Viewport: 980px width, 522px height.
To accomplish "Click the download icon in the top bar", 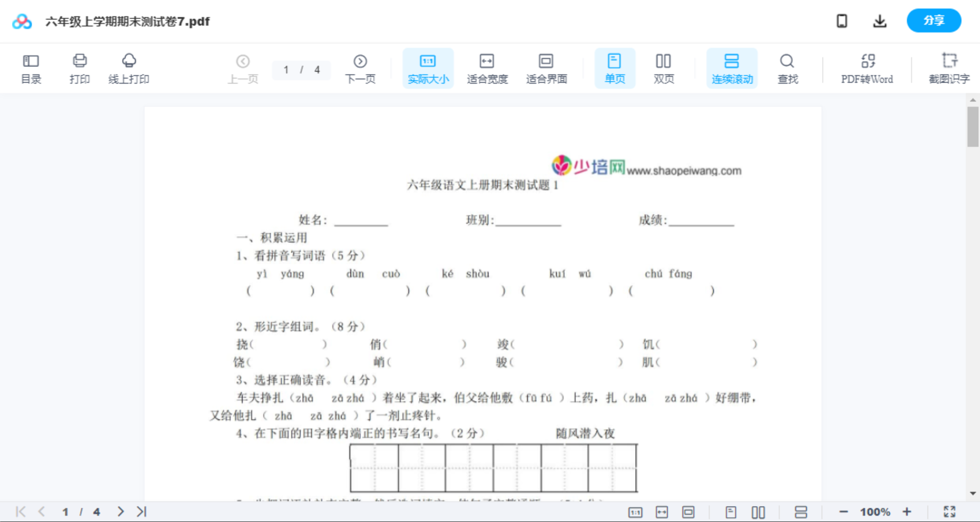I will (879, 20).
